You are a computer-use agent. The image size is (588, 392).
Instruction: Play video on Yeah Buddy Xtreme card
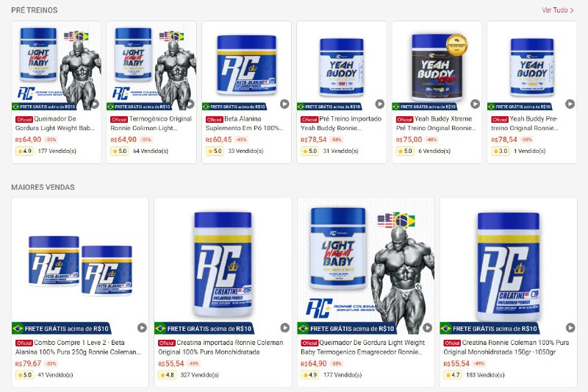475,104
